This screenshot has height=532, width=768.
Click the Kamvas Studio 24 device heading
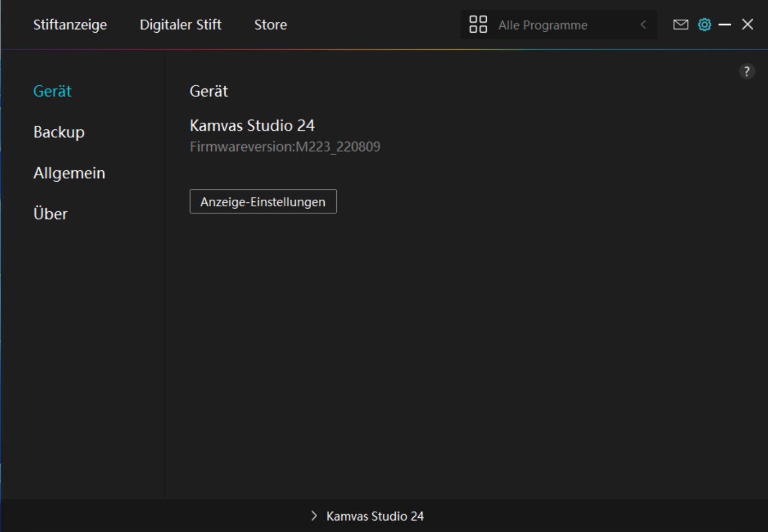[252, 125]
